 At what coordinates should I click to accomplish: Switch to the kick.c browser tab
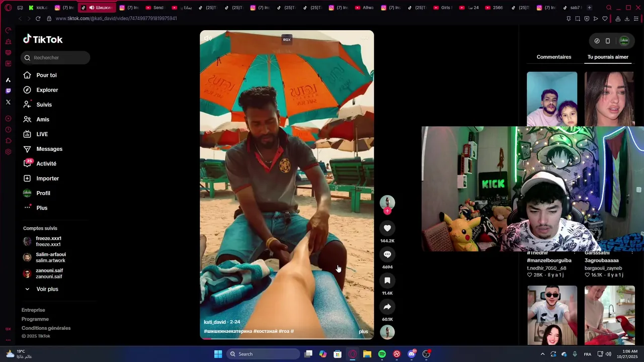pos(38,8)
